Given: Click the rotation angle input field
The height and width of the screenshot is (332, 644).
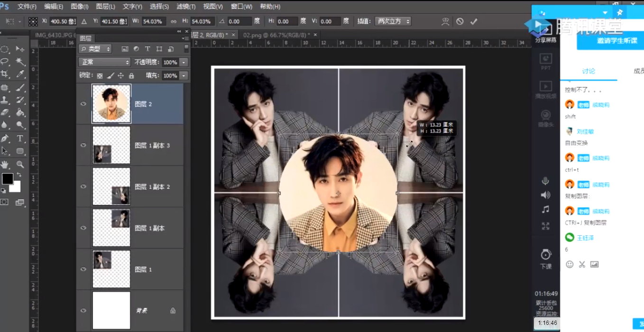Looking at the screenshot, I should tap(239, 21).
